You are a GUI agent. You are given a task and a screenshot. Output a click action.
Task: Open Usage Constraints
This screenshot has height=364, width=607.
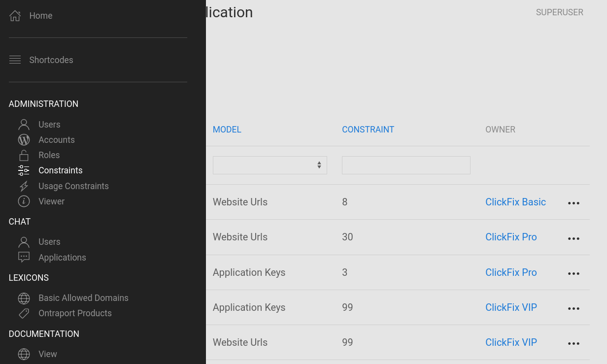click(x=74, y=186)
